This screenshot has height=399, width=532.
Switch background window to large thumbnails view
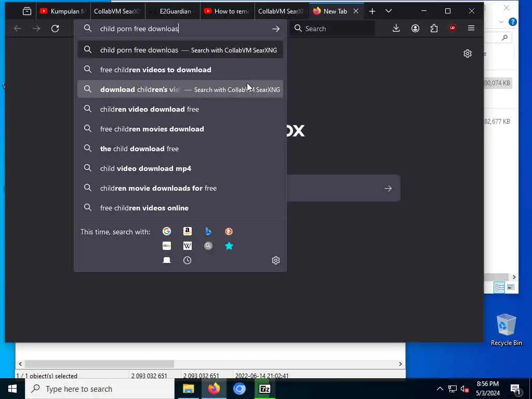[x=511, y=287]
